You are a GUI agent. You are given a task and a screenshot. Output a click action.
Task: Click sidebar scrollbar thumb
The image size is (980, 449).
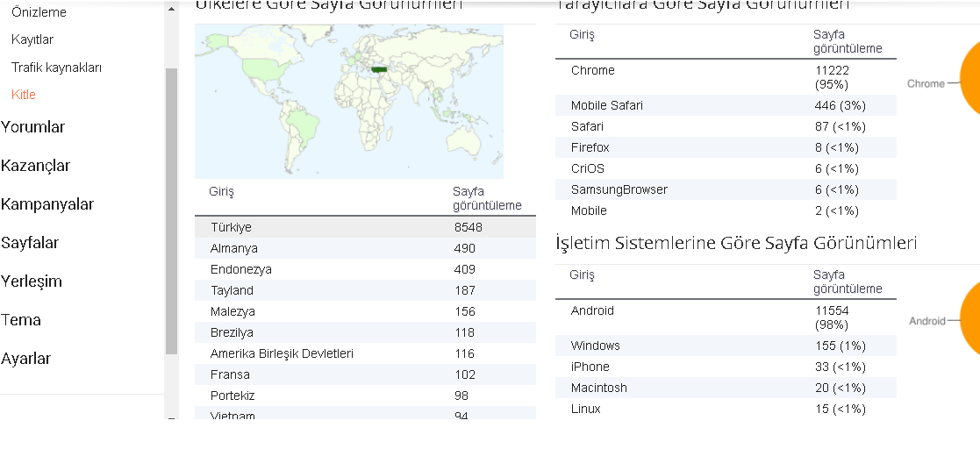click(x=171, y=211)
